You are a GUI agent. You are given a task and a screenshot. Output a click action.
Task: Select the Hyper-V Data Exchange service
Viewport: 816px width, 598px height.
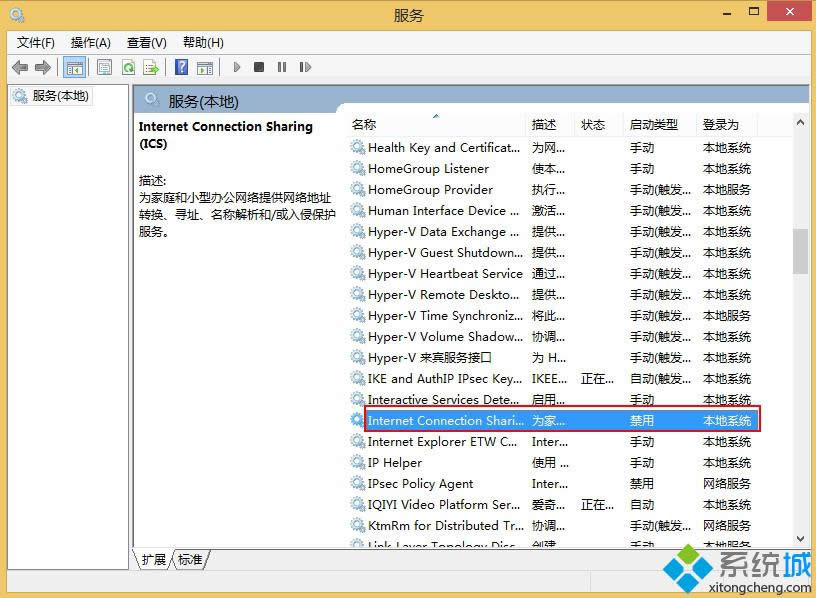pyautogui.click(x=552, y=232)
